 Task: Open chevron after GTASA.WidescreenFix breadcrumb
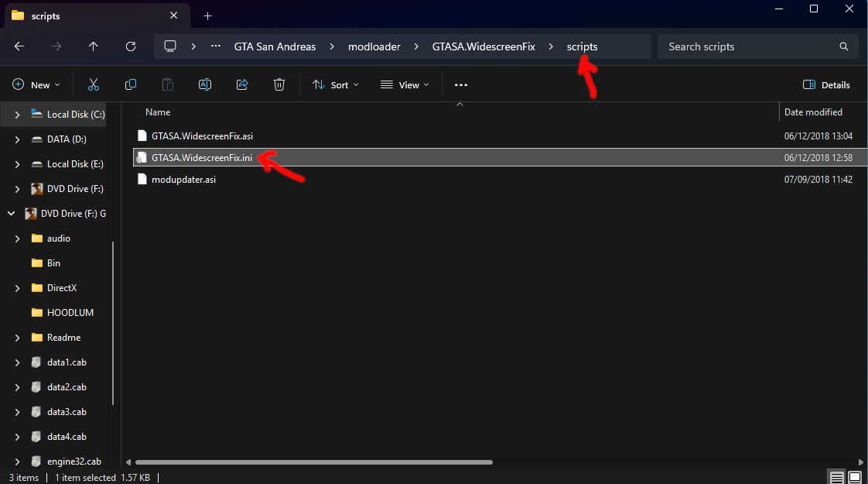click(551, 46)
